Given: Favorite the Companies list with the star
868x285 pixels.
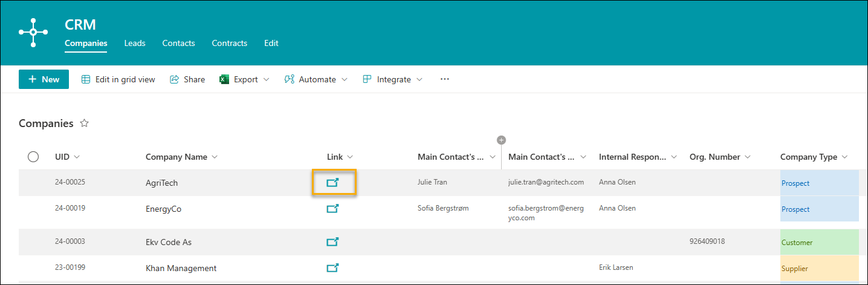Looking at the screenshot, I should coord(85,123).
